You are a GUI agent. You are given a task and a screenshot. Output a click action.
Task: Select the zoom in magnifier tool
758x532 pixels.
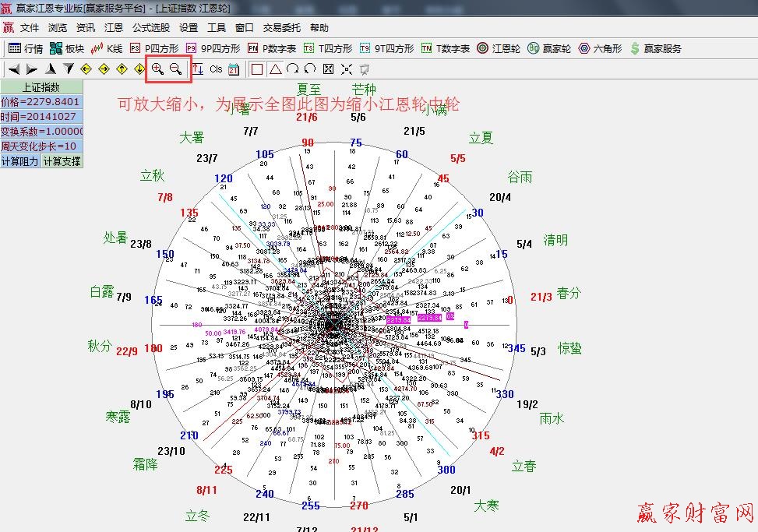[x=156, y=69]
